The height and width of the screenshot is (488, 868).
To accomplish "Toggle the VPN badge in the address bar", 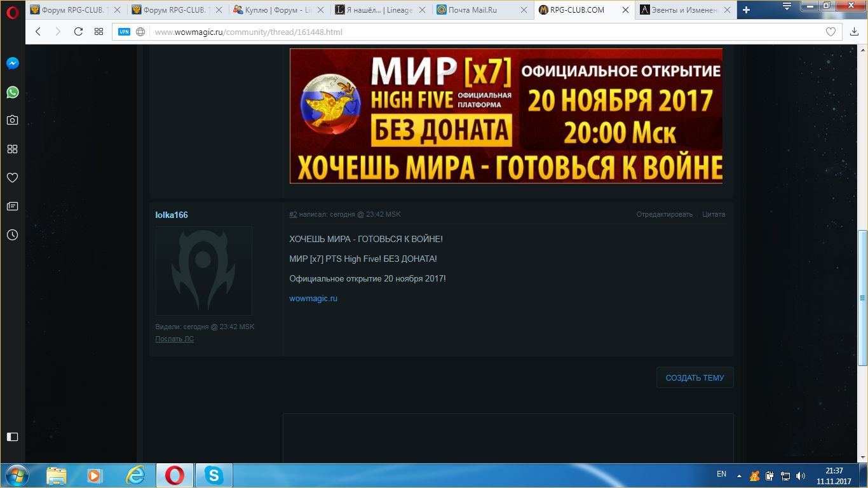I will [124, 32].
